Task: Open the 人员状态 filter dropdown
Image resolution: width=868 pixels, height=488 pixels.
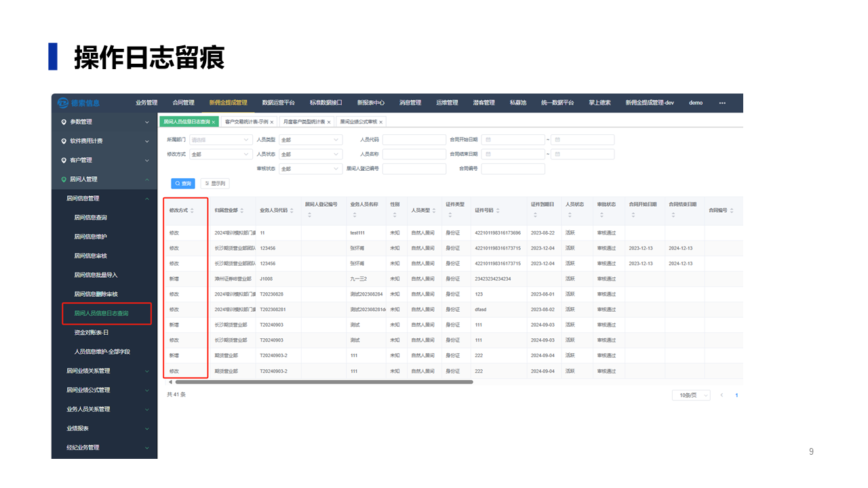Action: [311, 154]
